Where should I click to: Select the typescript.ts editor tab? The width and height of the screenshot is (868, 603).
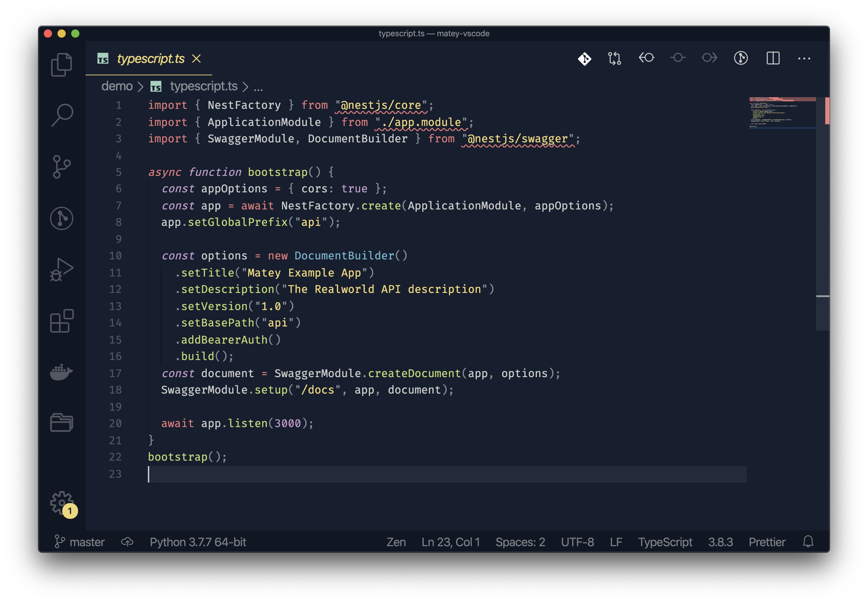(150, 59)
